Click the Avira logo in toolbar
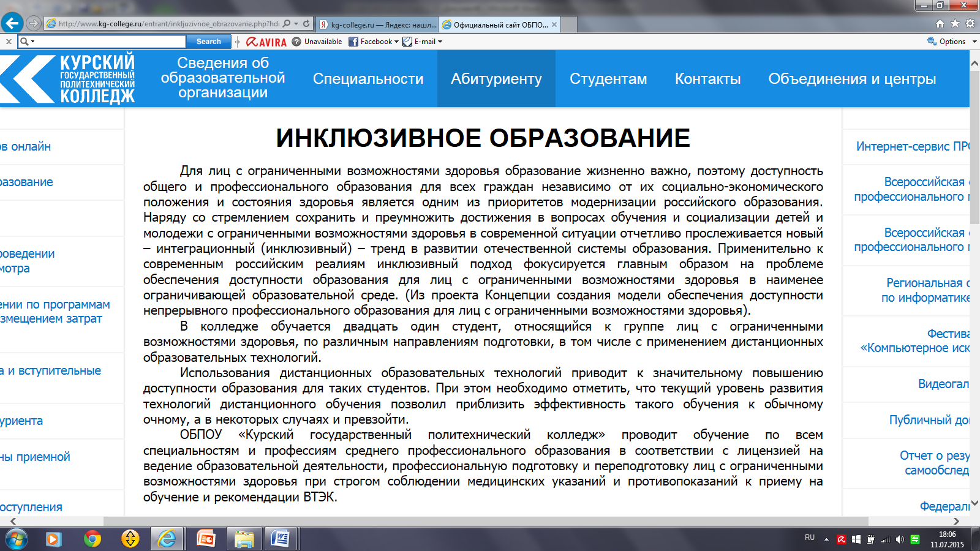 pyautogui.click(x=266, y=42)
